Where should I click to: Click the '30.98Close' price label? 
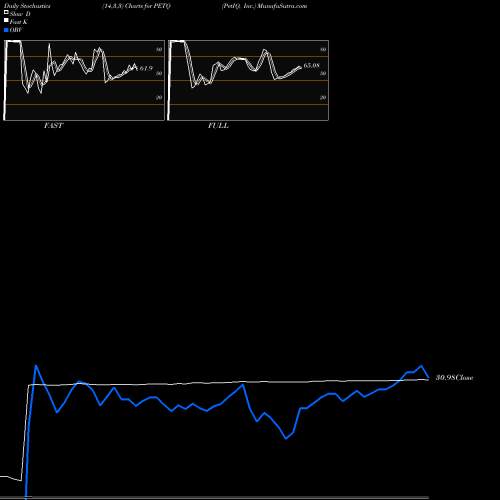pyautogui.click(x=454, y=377)
